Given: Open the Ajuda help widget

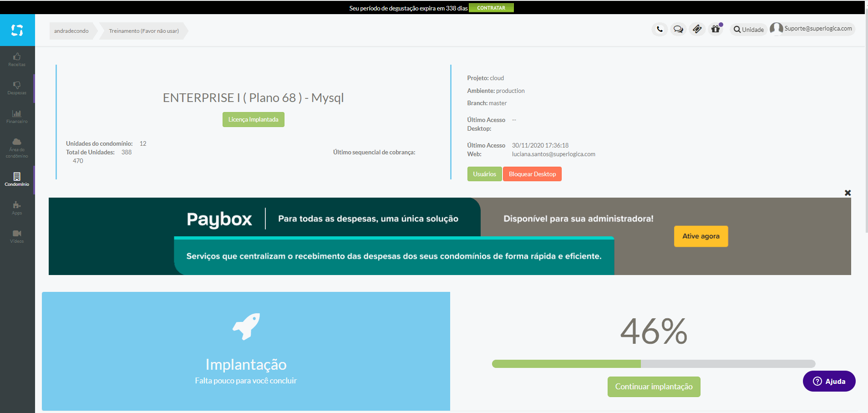Looking at the screenshot, I should (829, 381).
